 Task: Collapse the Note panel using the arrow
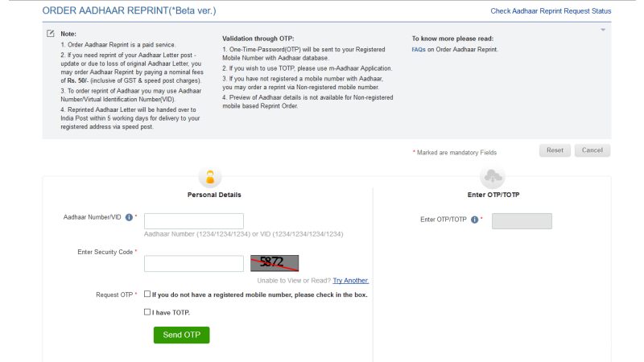click(602, 30)
